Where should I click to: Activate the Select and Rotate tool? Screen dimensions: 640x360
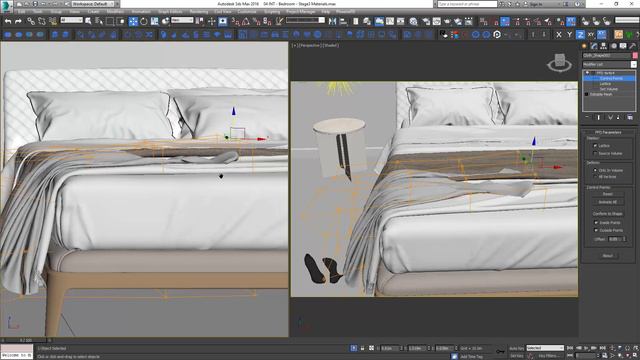click(x=144, y=21)
